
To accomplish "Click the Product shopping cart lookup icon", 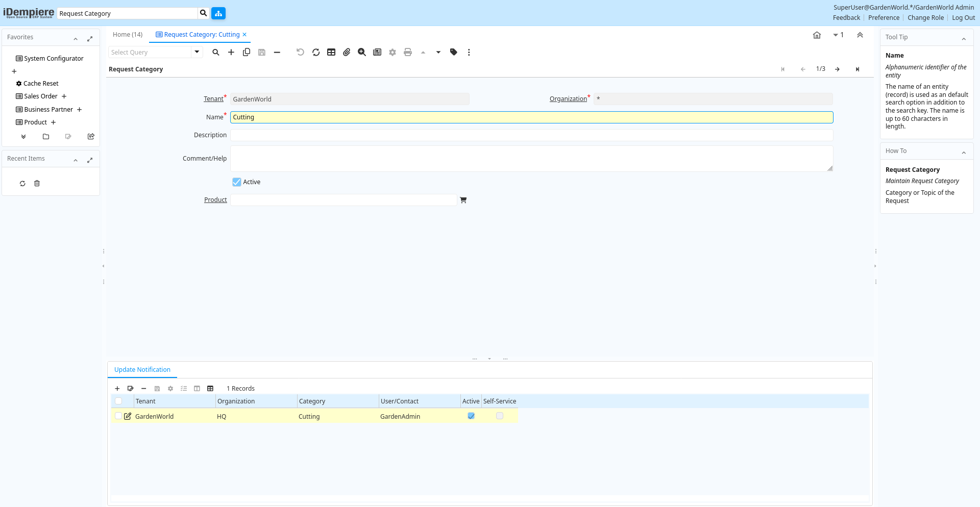I will point(463,200).
